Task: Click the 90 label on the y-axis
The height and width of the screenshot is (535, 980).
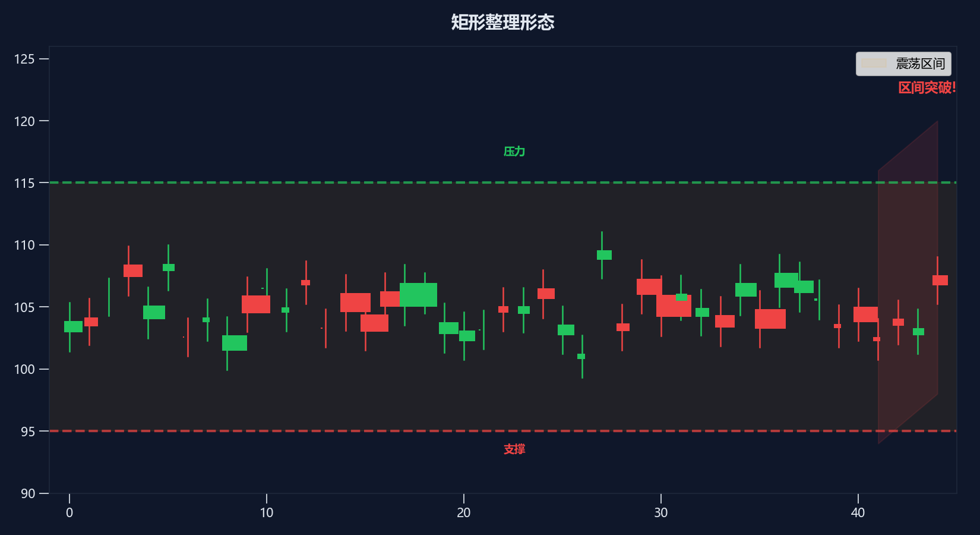Action: pos(28,493)
